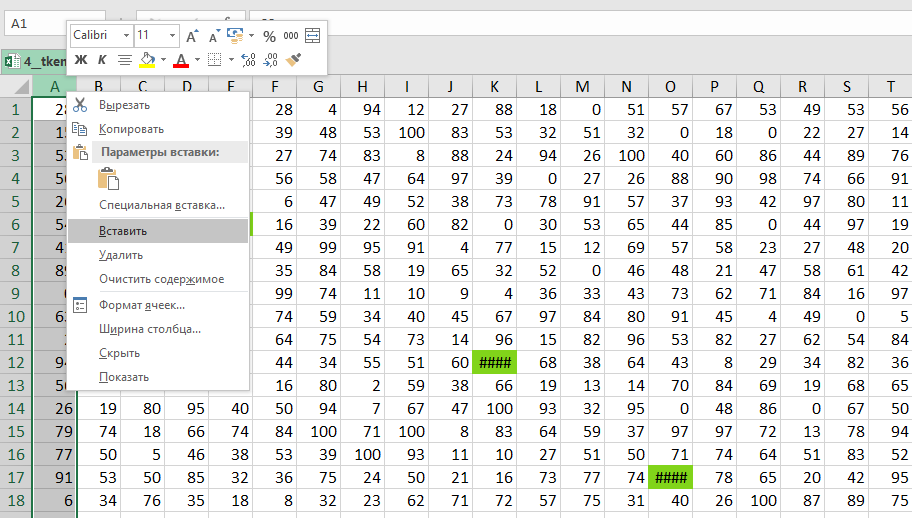Apply thousands separator (000) format
The width and height of the screenshot is (912, 518).
click(x=291, y=35)
